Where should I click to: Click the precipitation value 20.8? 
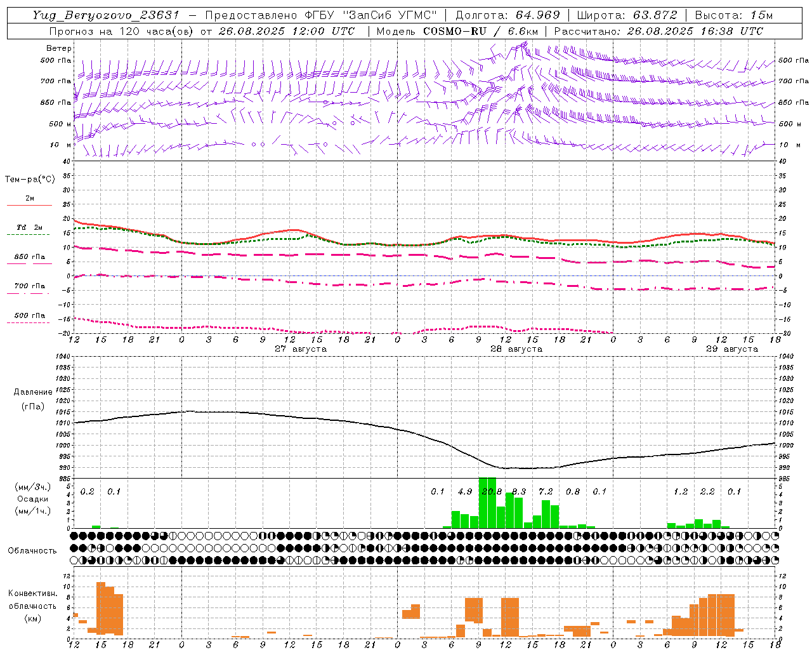[492, 492]
